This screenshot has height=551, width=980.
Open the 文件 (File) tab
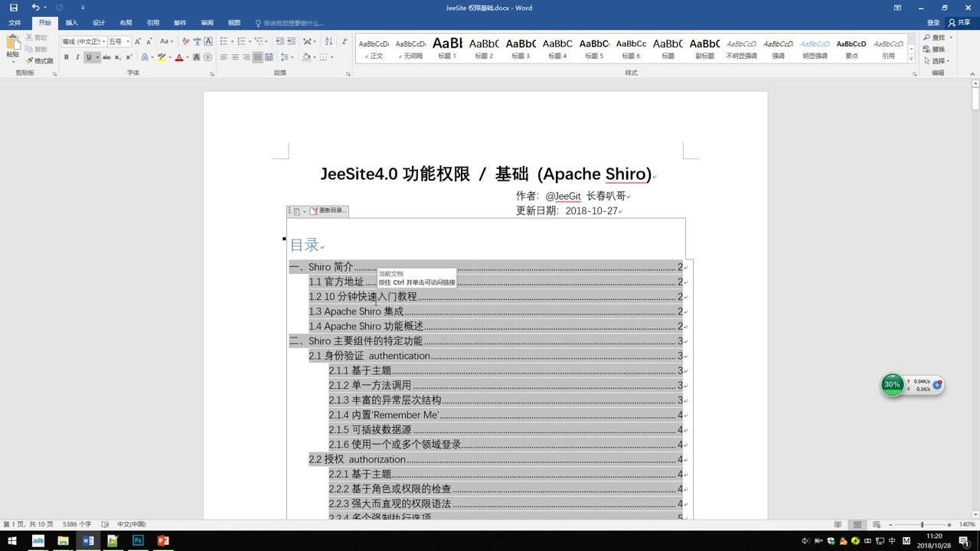pyautogui.click(x=15, y=23)
